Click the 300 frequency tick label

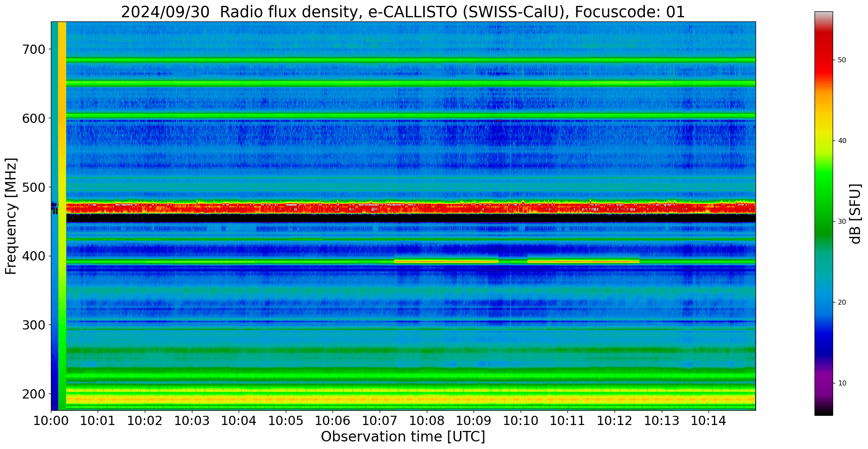pyautogui.click(x=33, y=325)
